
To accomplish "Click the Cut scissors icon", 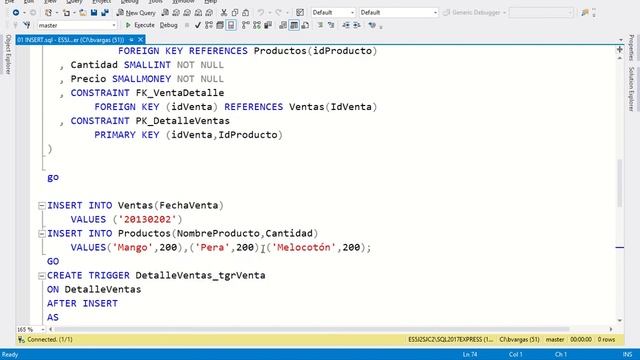I will pyautogui.click(x=224, y=13).
